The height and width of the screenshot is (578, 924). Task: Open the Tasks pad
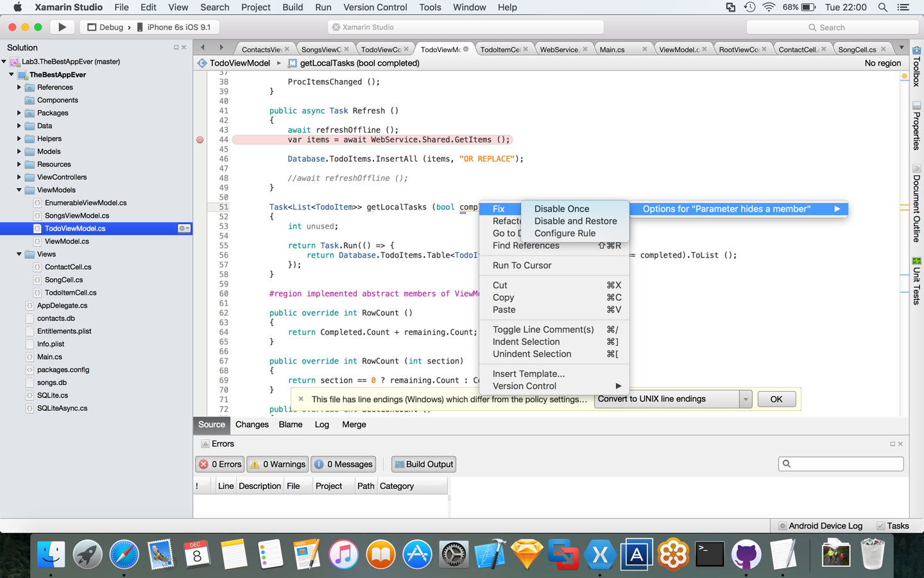tap(893, 525)
